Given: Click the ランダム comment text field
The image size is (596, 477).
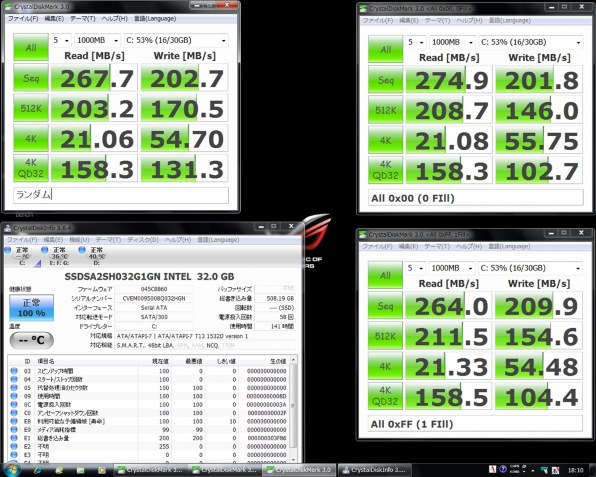Looking at the screenshot, I should click(x=121, y=195).
